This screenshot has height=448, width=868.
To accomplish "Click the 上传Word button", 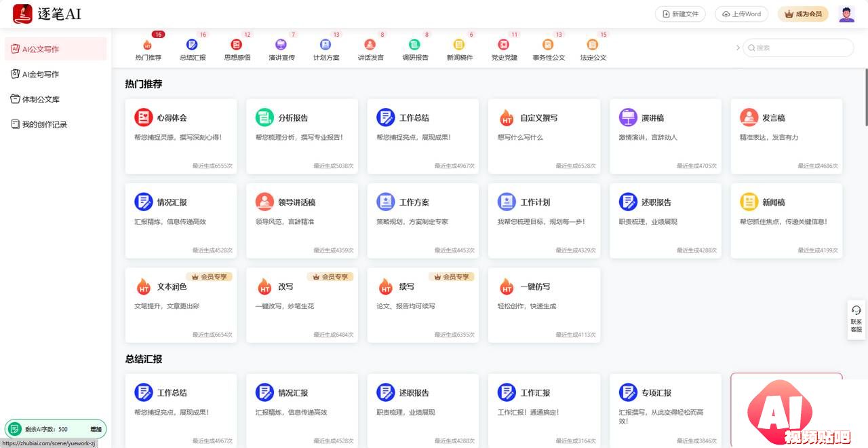I will click(x=741, y=14).
